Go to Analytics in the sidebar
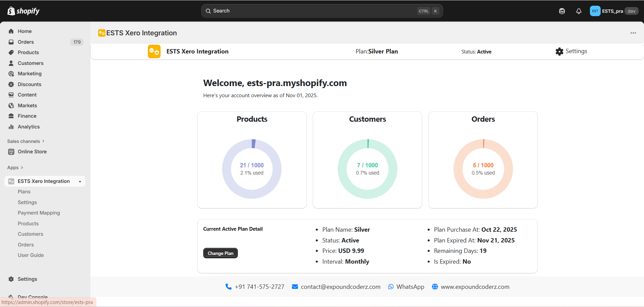This screenshot has height=307, width=644. [29, 127]
